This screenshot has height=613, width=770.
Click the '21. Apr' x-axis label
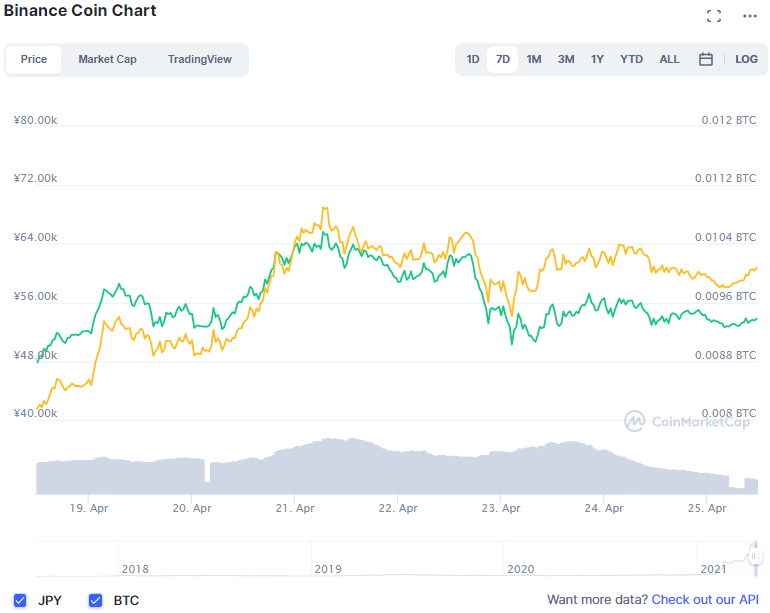click(295, 508)
